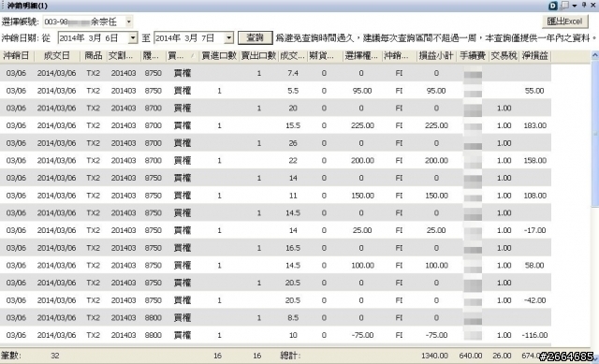Open the panel options dropdown arrow in title bar

[x=575, y=6]
